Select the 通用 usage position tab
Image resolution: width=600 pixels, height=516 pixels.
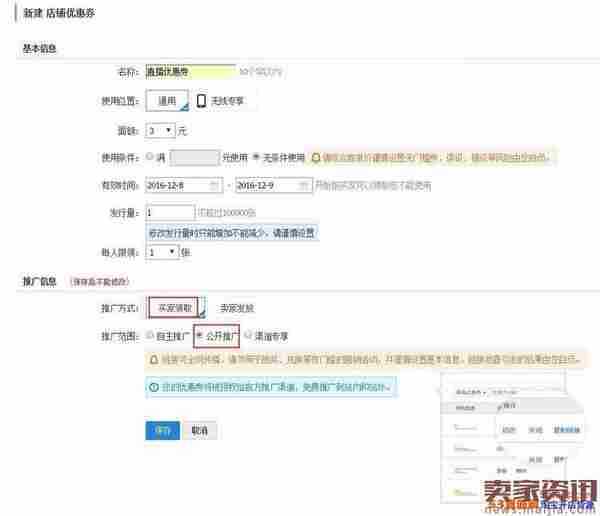tap(166, 101)
